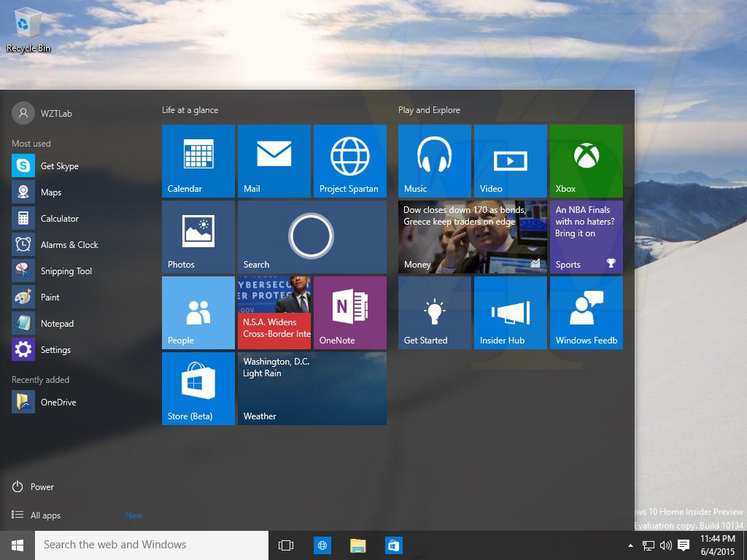Open the Get Started tile

[x=435, y=312]
